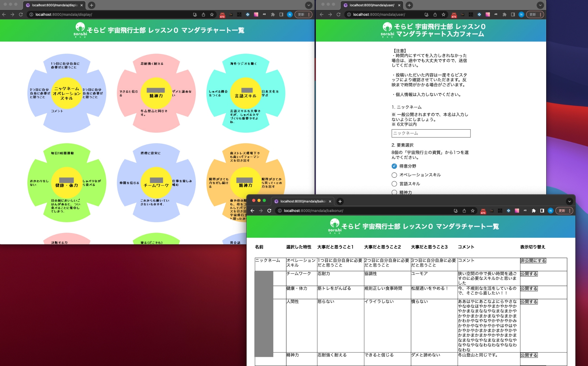The image size is (588, 366).
Task: Click the back arrow in the baikonur window
Action: tap(253, 211)
